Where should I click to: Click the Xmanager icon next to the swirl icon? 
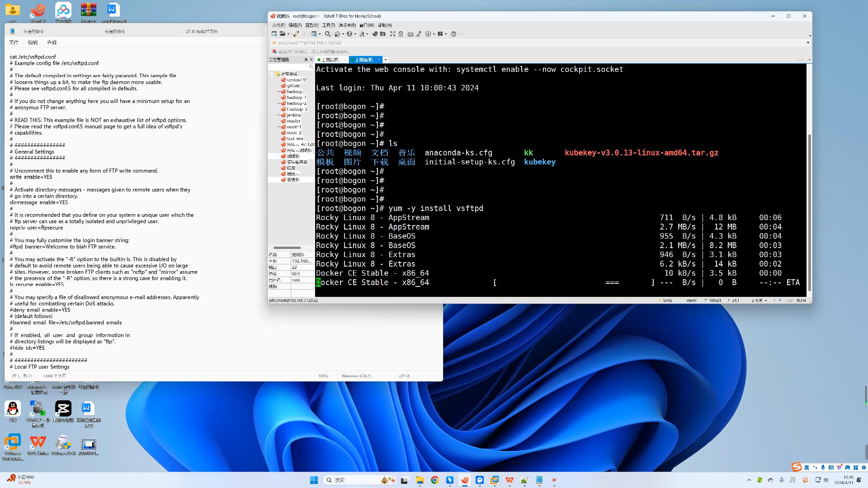point(383,34)
